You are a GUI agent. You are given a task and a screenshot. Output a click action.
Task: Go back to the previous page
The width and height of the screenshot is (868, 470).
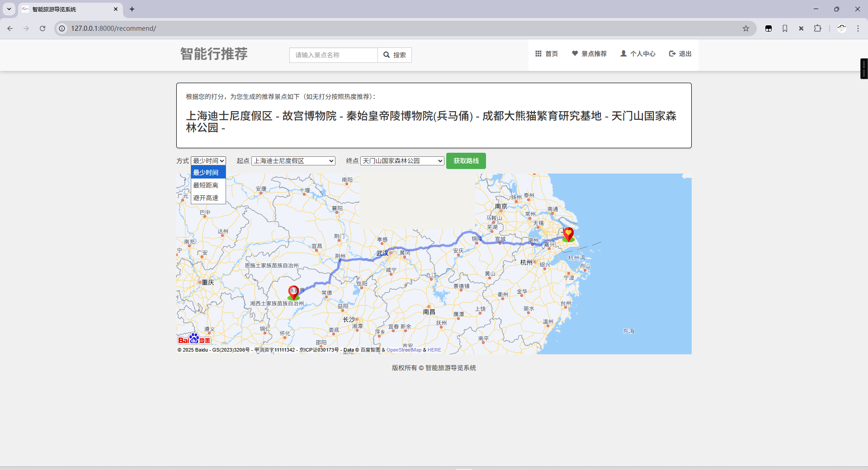click(10, 28)
